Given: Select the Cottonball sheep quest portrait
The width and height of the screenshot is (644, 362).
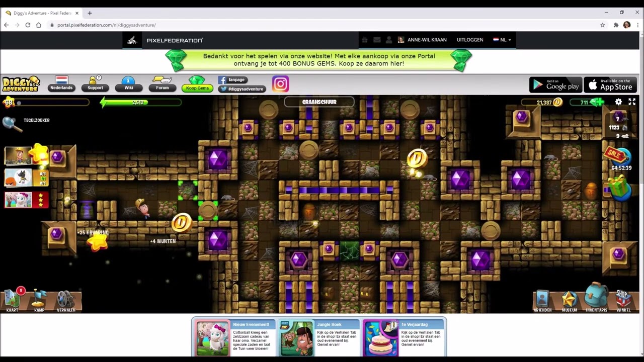Looking at the screenshot, I should 18,200.
